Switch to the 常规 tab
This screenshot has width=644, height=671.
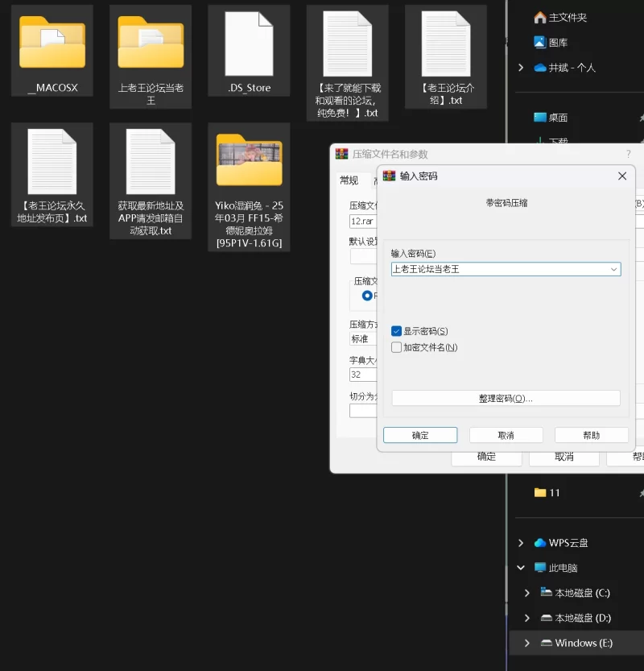[x=349, y=180]
